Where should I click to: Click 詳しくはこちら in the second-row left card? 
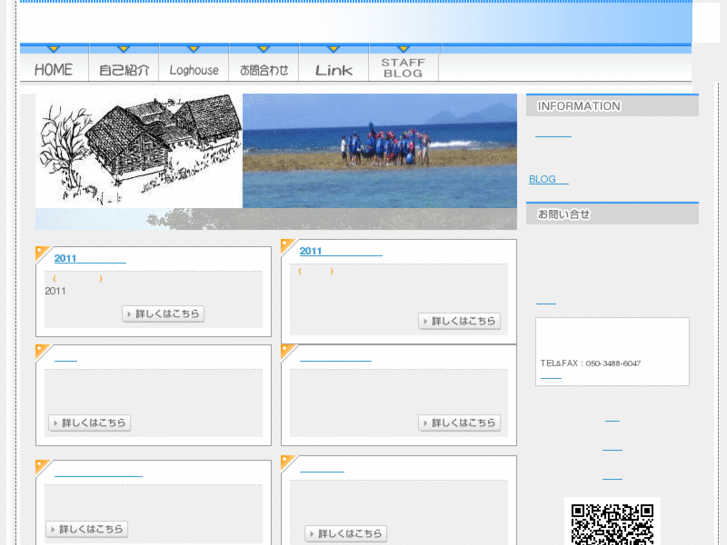89,423
